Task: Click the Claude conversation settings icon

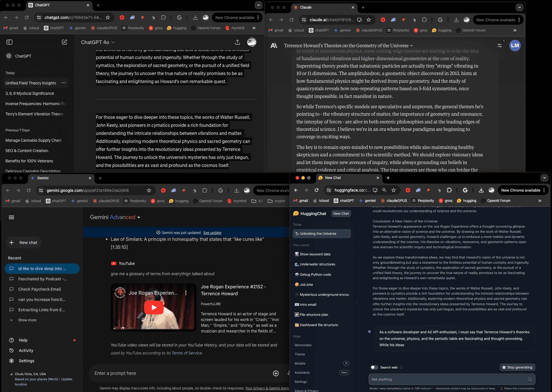Action: 500,46
